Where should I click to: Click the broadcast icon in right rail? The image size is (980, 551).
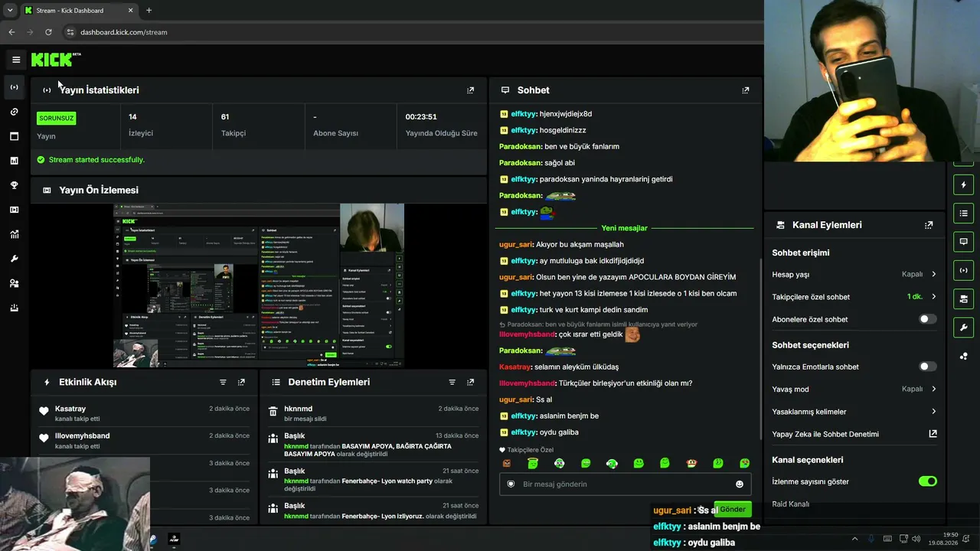964,270
